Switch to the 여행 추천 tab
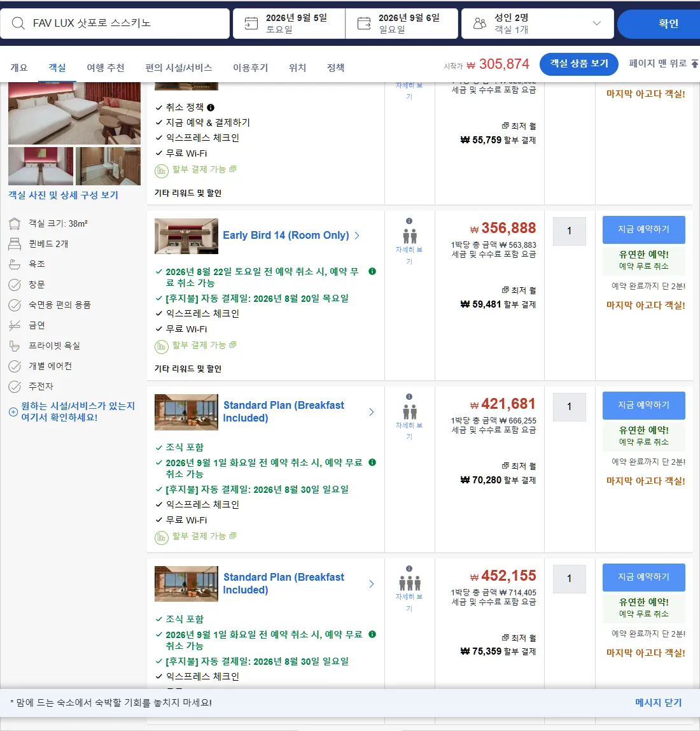 tap(106, 67)
